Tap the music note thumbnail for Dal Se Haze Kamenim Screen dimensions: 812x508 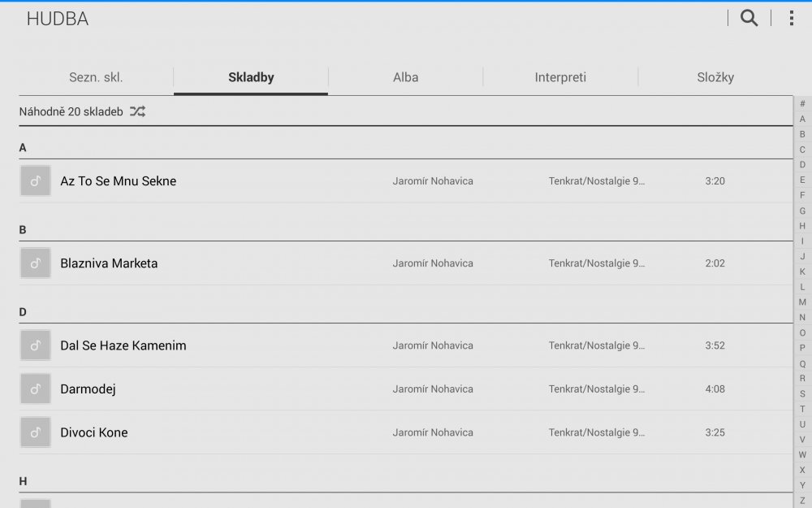pyautogui.click(x=36, y=345)
